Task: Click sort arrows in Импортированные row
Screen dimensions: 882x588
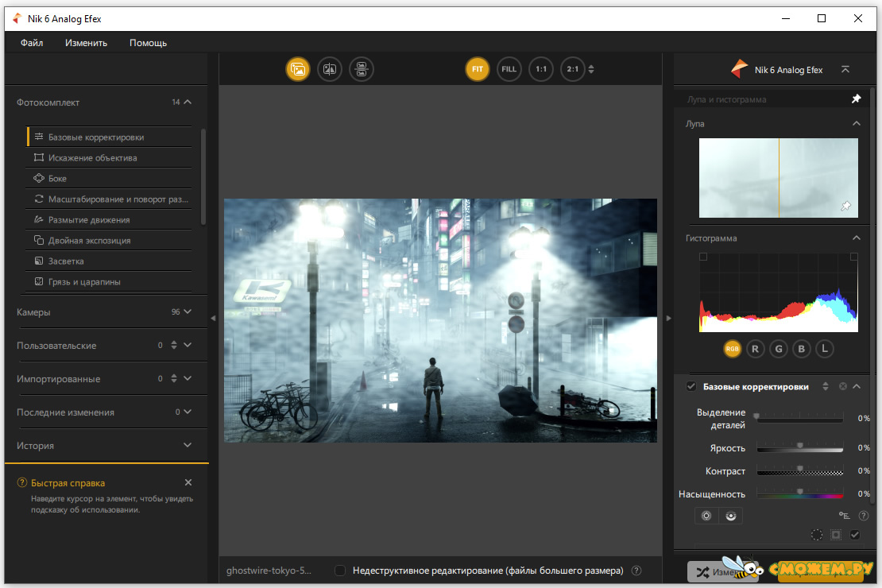Action: click(174, 378)
